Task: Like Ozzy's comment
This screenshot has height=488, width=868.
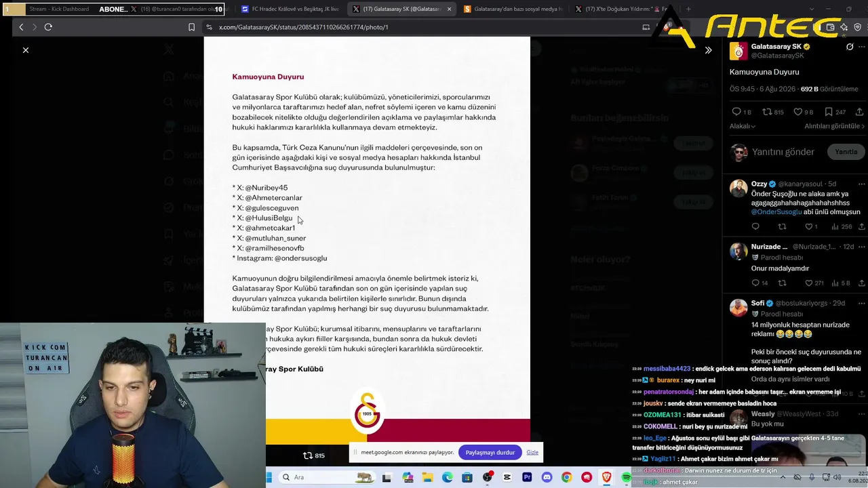Action: [808, 226]
